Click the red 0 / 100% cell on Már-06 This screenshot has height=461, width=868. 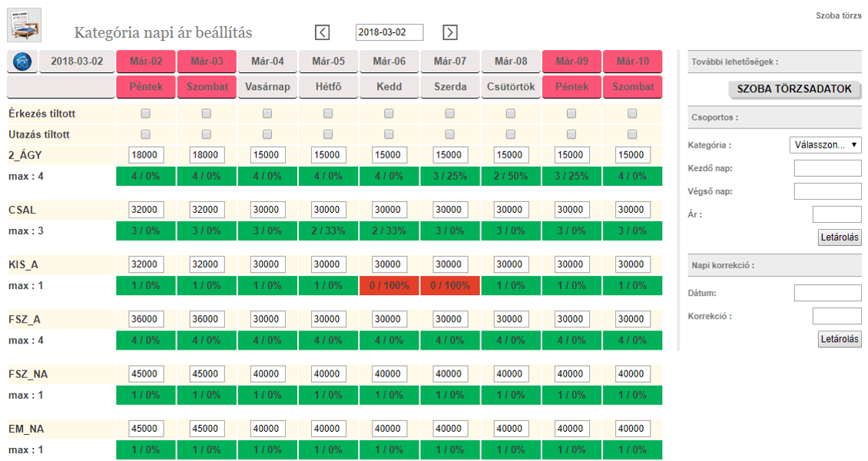click(x=389, y=286)
